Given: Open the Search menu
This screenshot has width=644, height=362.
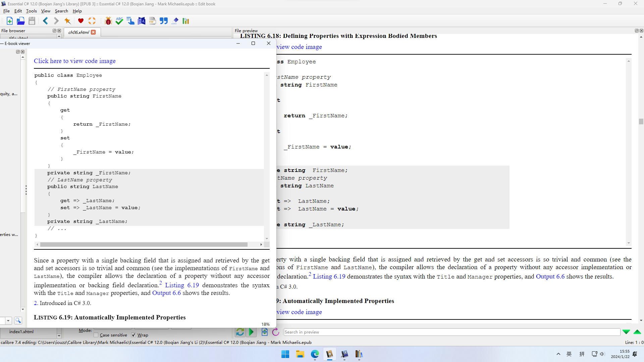Looking at the screenshot, I should [61, 11].
